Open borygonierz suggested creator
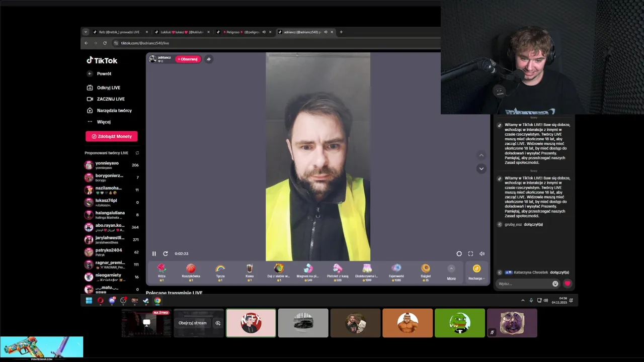Viewport: 644px width, 362px height. 112,177
